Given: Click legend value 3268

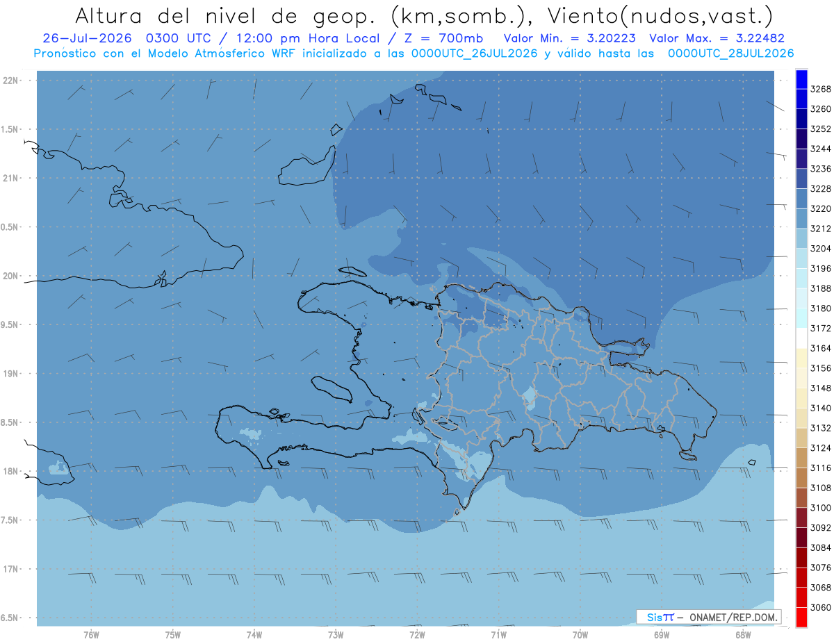Looking at the screenshot, I should click(x=821, y=89).
